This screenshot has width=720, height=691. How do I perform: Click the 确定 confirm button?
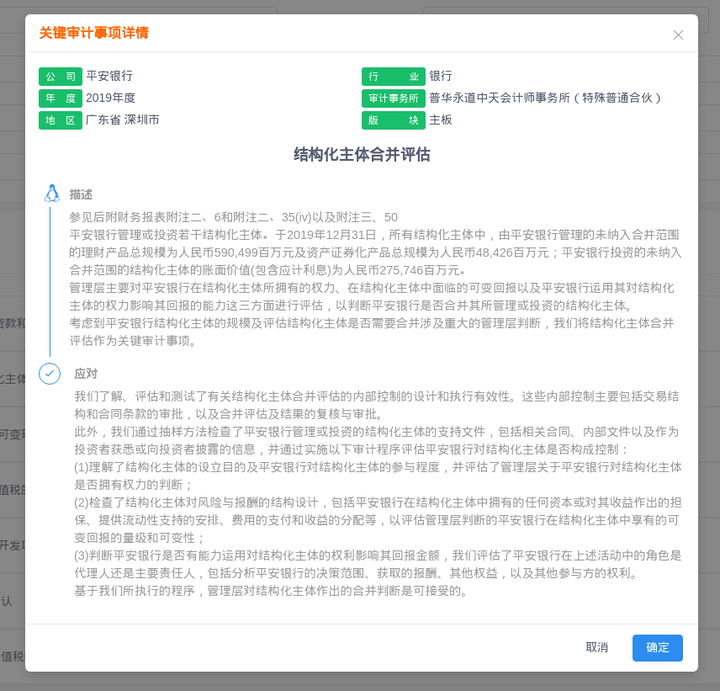[x=657, y=647]
